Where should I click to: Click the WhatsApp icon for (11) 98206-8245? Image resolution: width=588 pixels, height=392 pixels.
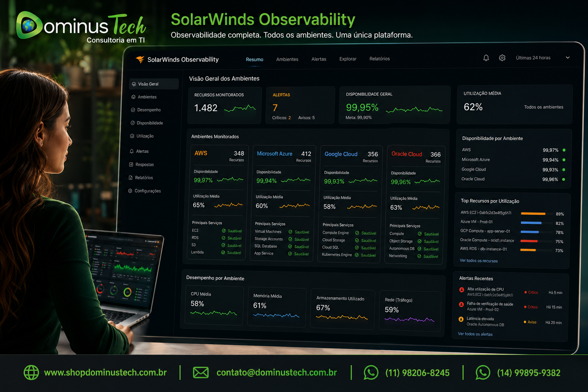(x=371, y=372)
